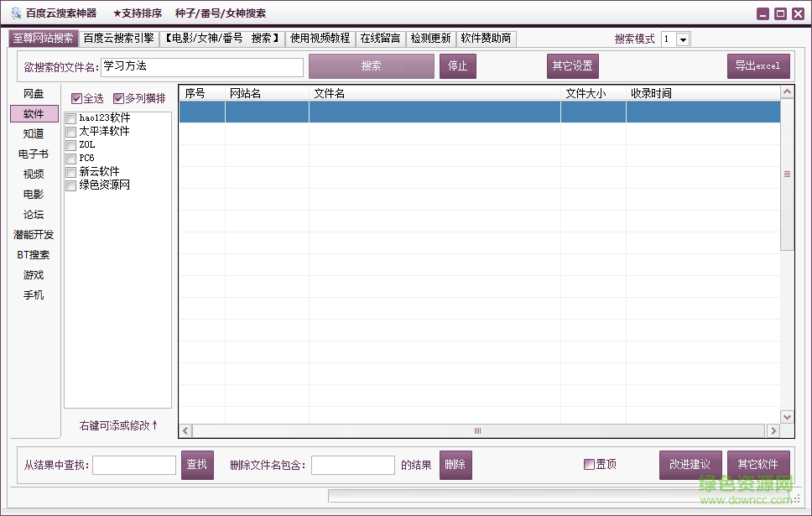Open the 搜索模式 dropdown
Viewport: 812px width, 516px height.
682,39
